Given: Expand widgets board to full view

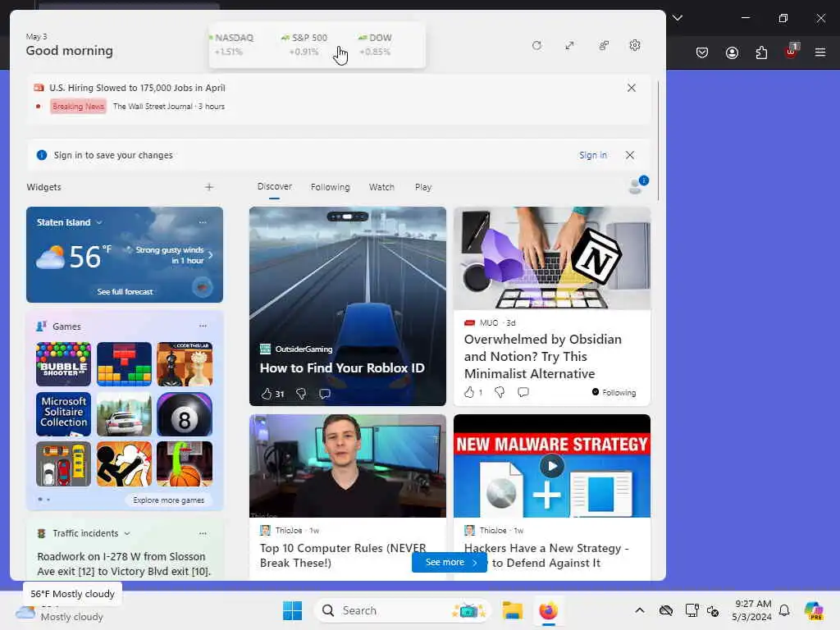Looking at the screenshot, I should (x=569, y=46).
